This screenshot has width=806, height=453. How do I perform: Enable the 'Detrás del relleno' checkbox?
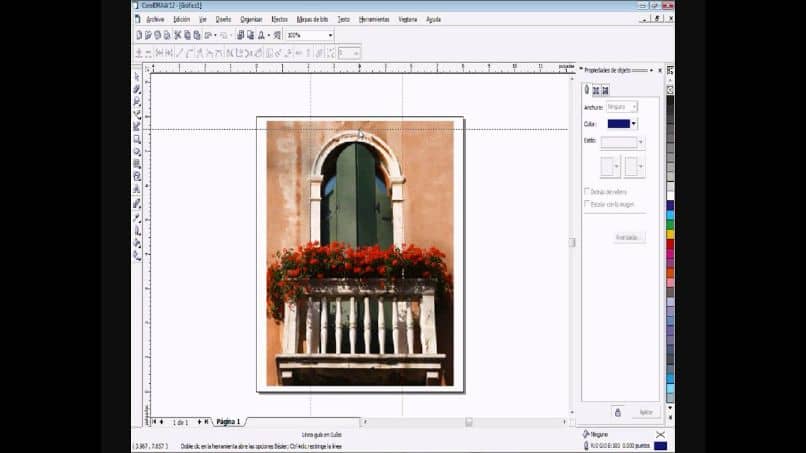tap(587, 191)
